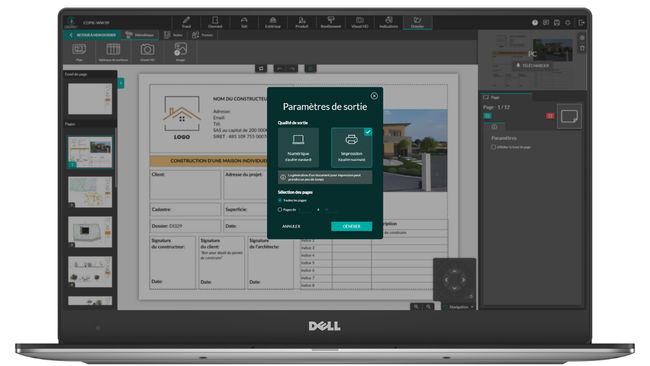
Task: Click the red delete page button
Action: pos(550,116)
